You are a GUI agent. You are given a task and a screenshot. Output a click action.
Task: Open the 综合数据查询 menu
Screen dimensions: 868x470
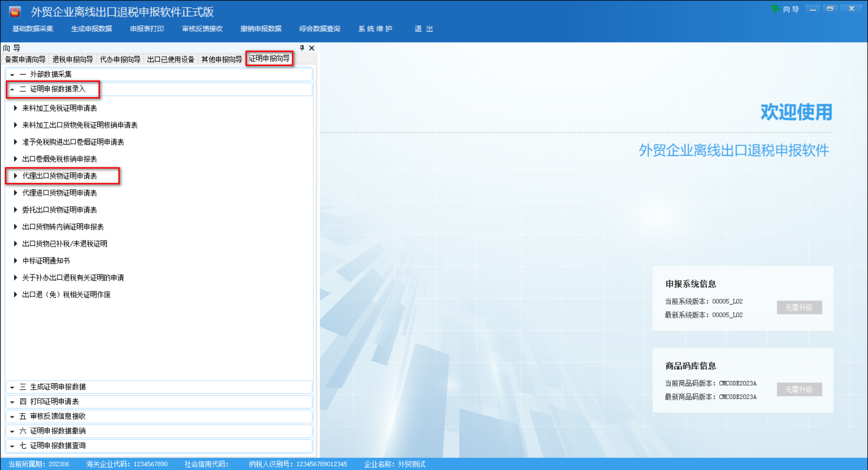(319, 28)
